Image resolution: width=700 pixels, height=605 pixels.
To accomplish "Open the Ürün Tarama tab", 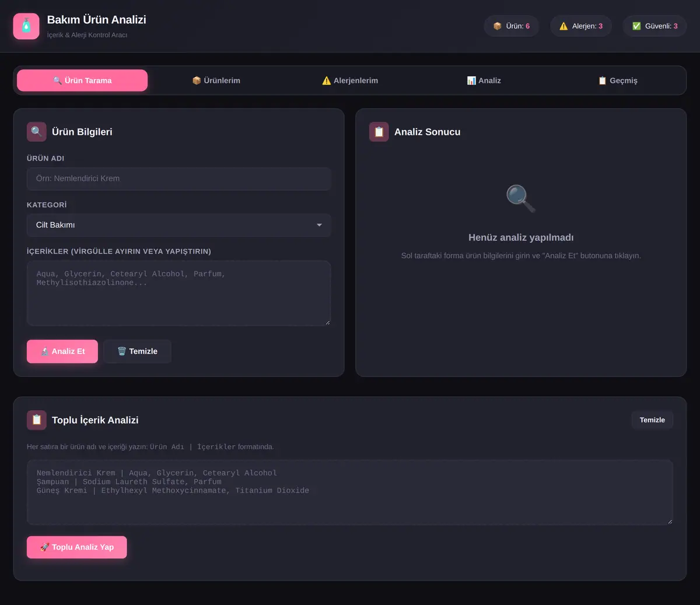I will click(x=82, y=81).
